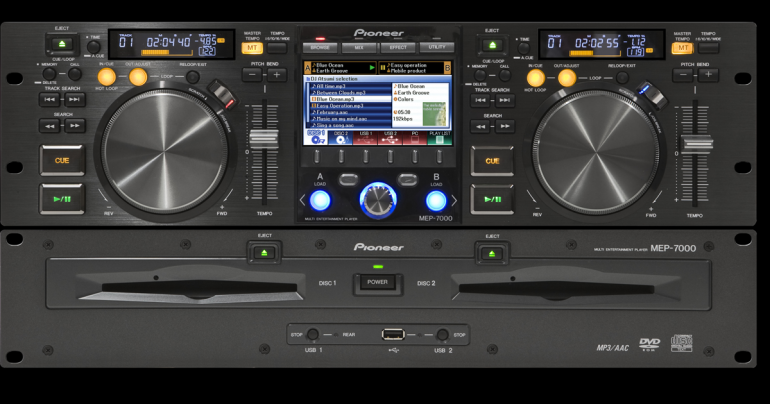Image resolution: width=770 pixels, height=404 pixels.
Task: Set loop IN/CUE point on right deck
Action: coord(536,78)
